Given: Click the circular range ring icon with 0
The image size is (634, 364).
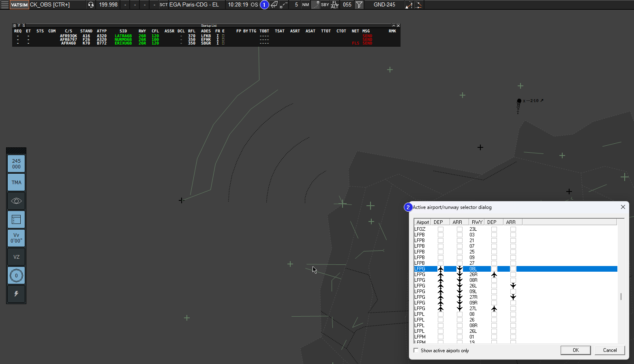Looking at the screenshot, I should (16, 275).
